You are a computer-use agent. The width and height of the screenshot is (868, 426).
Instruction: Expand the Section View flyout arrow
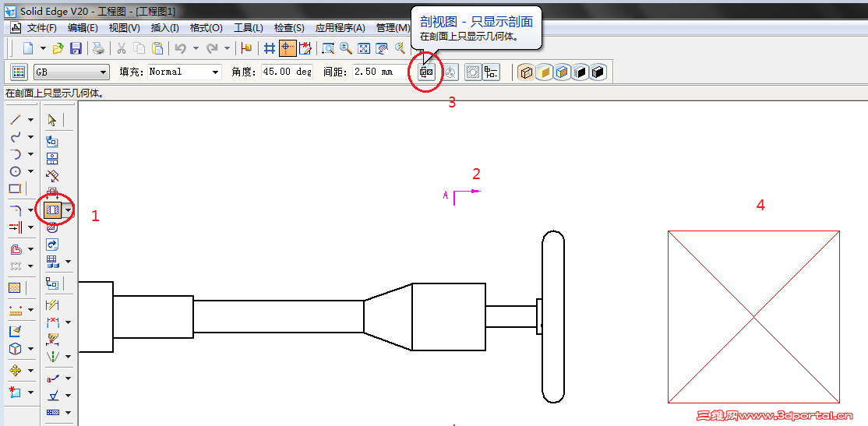coord(68,210)
